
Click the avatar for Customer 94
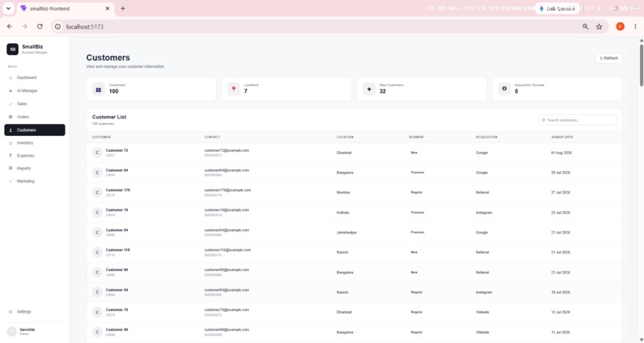(97, 292)
